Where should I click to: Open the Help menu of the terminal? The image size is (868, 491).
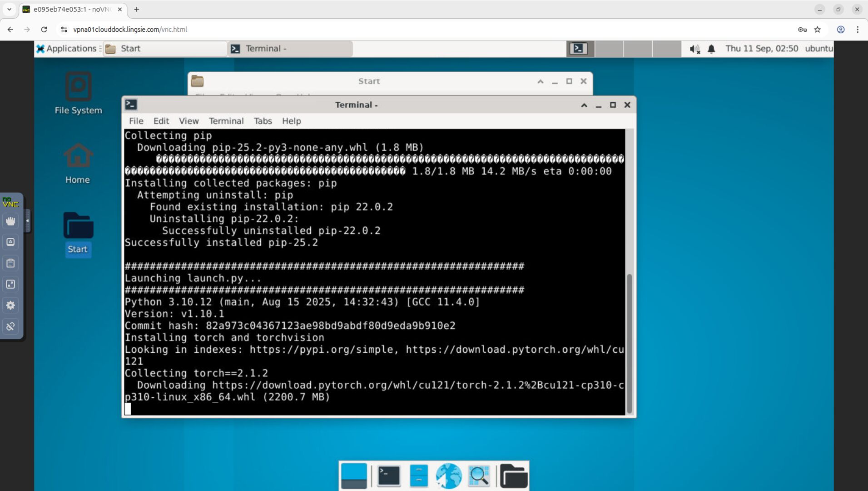[291, 121]
